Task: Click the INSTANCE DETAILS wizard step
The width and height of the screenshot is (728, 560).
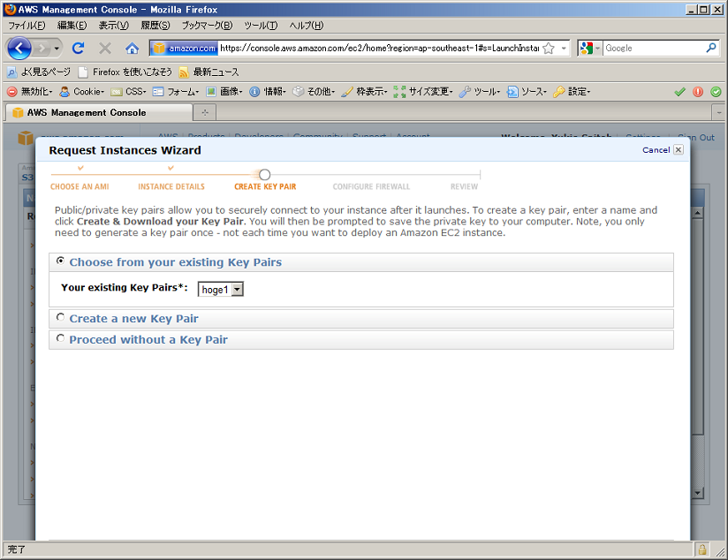Action: 171,186
